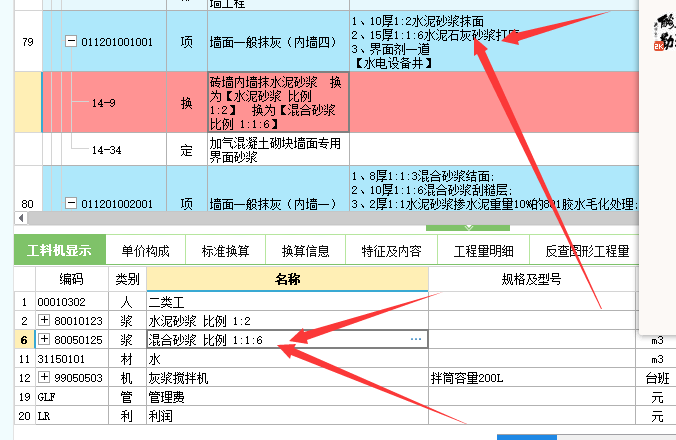Screen dimensions: 676x440
Task: Select 水泥砂浆 比例 1:2 name cell
Action: pos(287,321)
